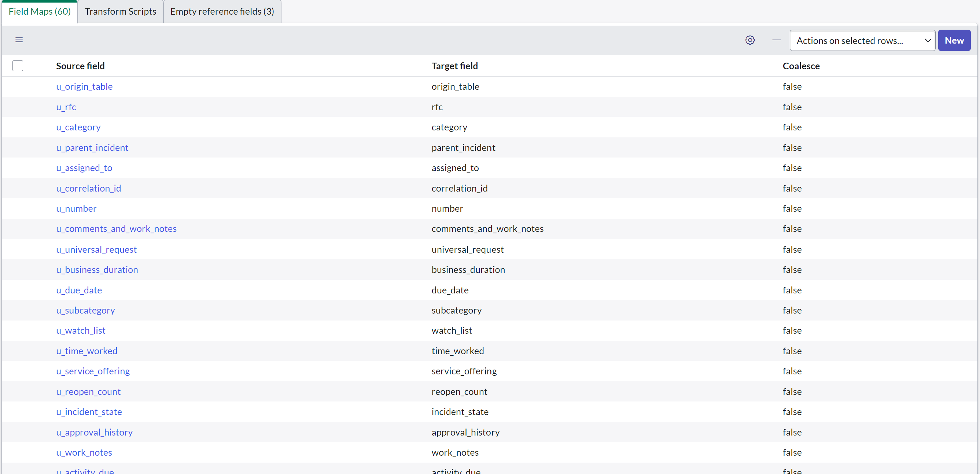Check the select-all rows checkbox

18,66
